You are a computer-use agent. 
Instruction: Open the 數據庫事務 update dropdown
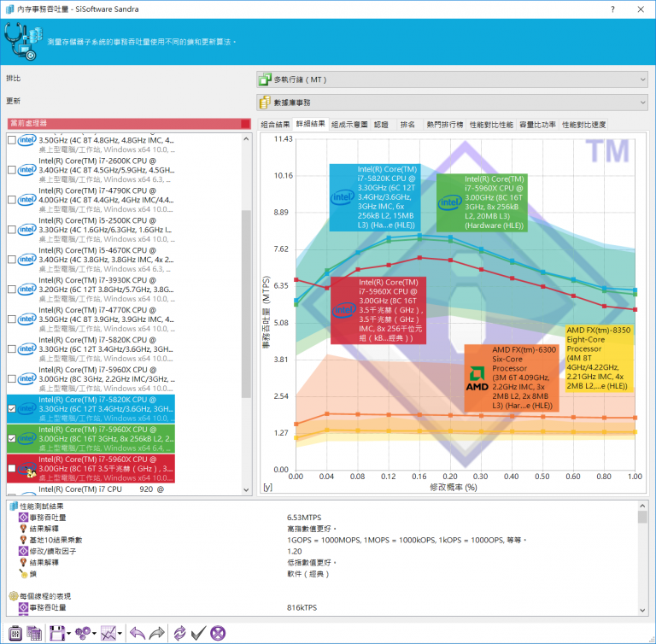(452, 102)
